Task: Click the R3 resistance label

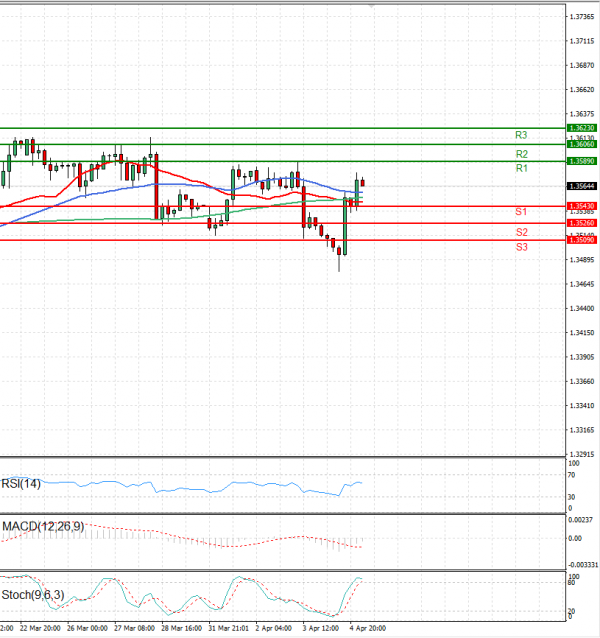Action: point(521,135)
